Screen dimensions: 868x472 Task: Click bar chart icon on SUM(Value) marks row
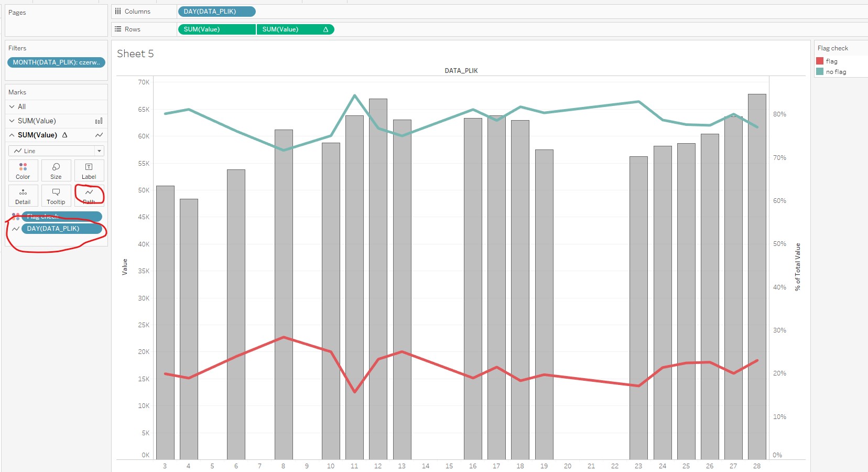pos(99,121)
